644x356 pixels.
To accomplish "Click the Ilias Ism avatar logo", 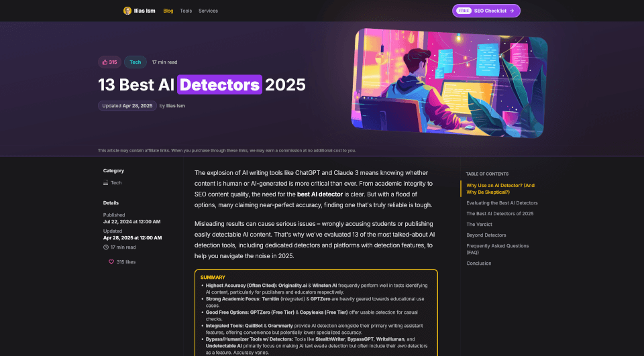I will pos(127,11).
